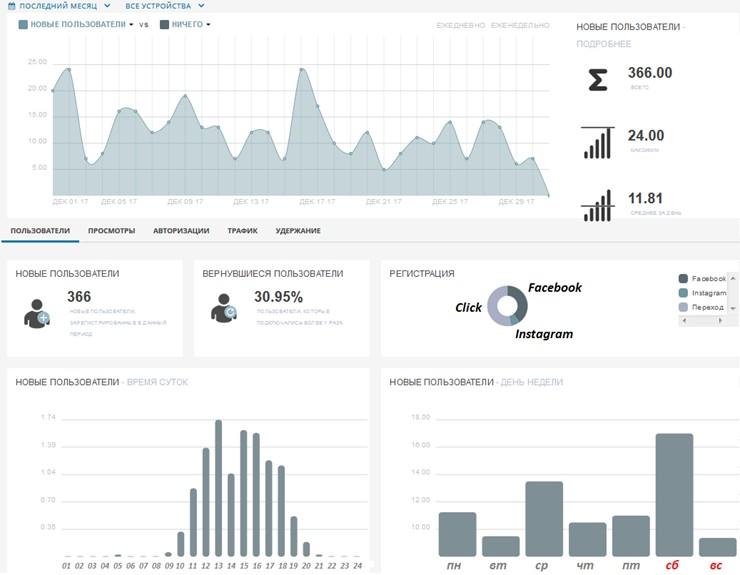The width and height of the screenshot is (740, 575).
Task: Click the Saturday сб bar in weekday chart
Action: tap(674, 495)
